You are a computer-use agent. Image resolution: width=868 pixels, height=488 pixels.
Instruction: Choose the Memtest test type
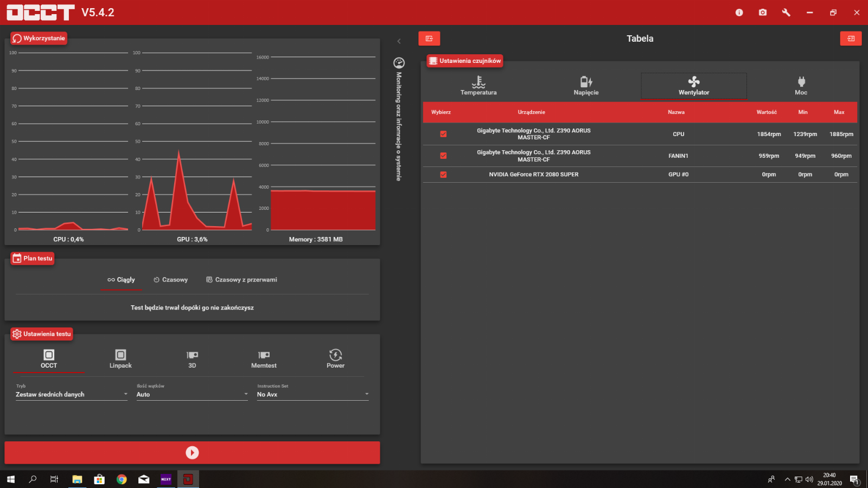click(264, 359)
